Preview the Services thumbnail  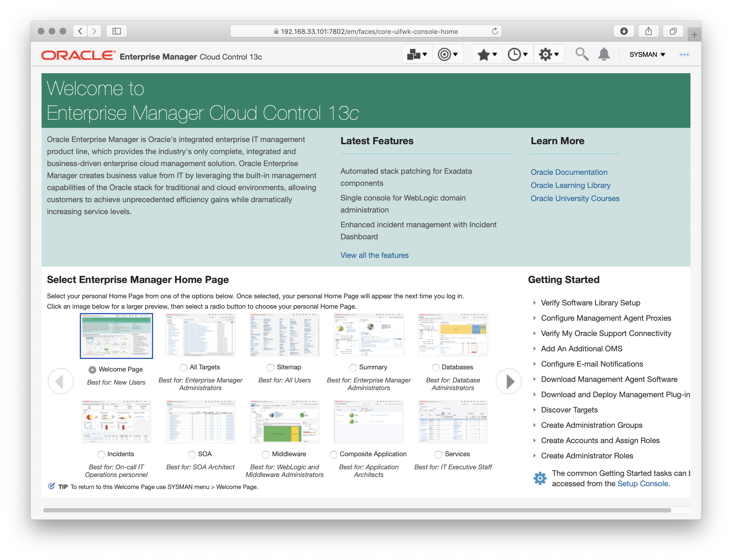(453, 422)
